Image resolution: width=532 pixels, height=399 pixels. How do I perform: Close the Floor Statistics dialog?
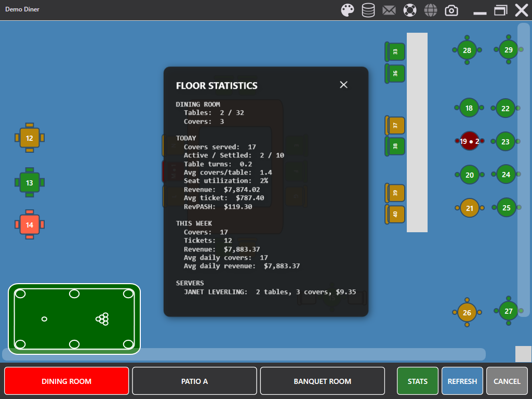coord(343,85)
